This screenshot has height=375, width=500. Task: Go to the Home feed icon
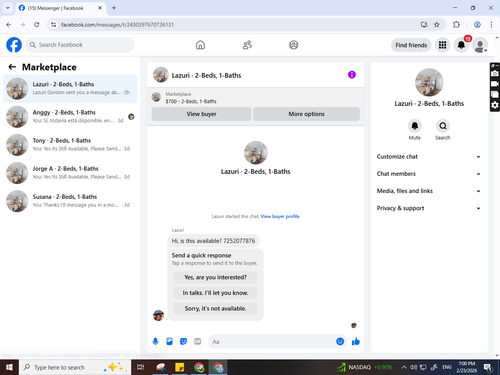pyautogui.click(x=200, y=45)
